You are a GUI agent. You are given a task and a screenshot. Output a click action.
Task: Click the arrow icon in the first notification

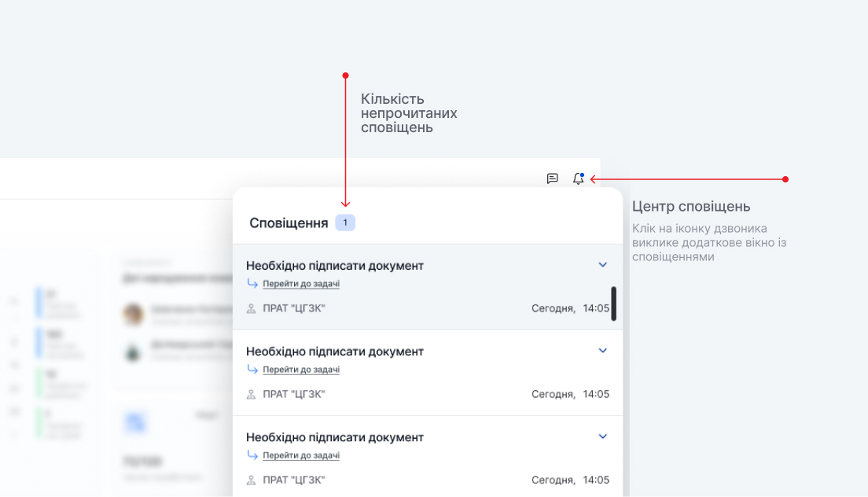[x=252, y=283]
